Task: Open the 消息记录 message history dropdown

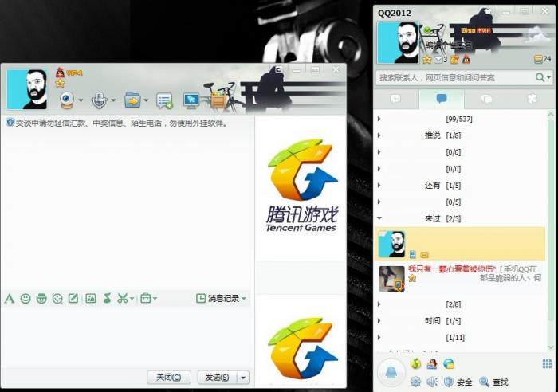Action: click(221, 298)
